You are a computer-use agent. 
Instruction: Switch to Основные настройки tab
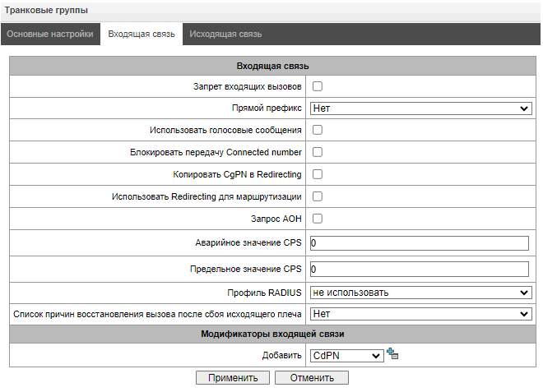tap(49, 35)
